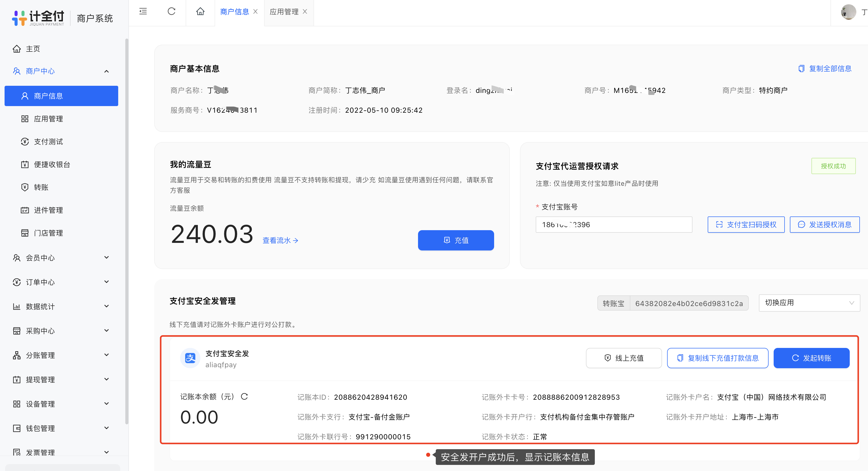Click the 发送授权消息 button
Screen dimensions: 868x471
click(825, 225)
